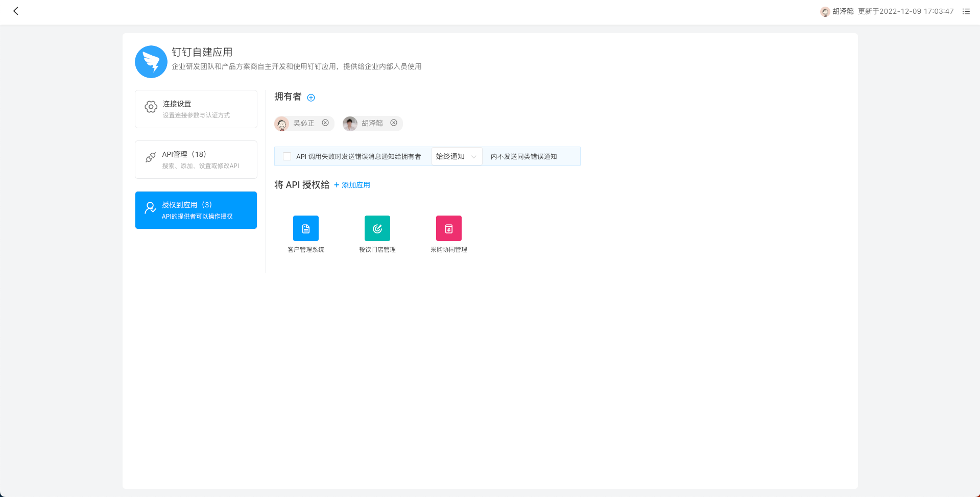Switch to 连接设置 tab
Viewport: 980px width, 497px height.
[196, 109]
